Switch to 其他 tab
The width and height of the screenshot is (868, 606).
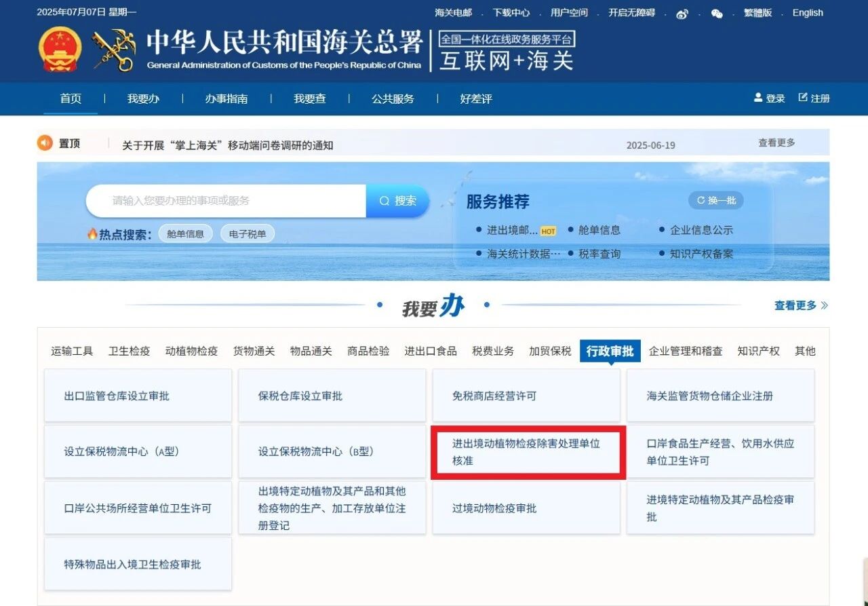pyautogui.click(x=805, y=351)
